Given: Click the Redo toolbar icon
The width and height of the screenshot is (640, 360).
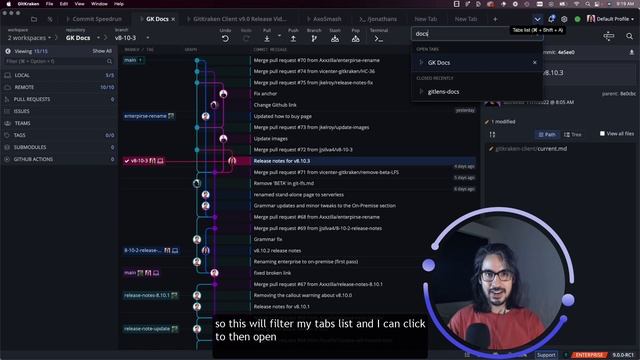Looking at the screenshot, I should (246, 38).
